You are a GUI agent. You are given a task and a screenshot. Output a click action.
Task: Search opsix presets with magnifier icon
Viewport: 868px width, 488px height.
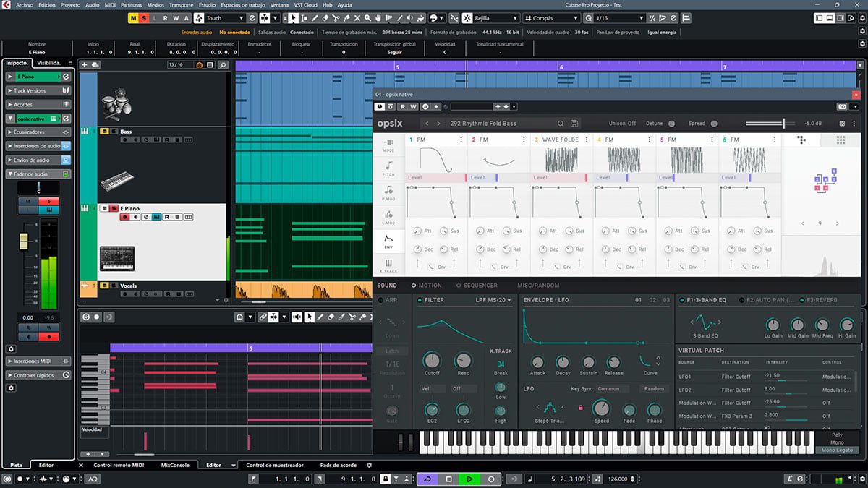tap(560, 124)
